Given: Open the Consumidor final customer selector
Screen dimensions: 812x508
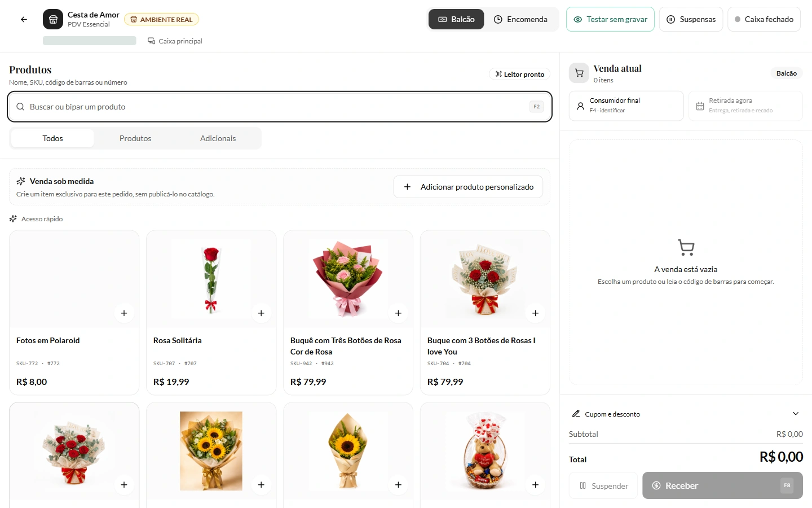Looking at the screenshot, I should [626, 106].
